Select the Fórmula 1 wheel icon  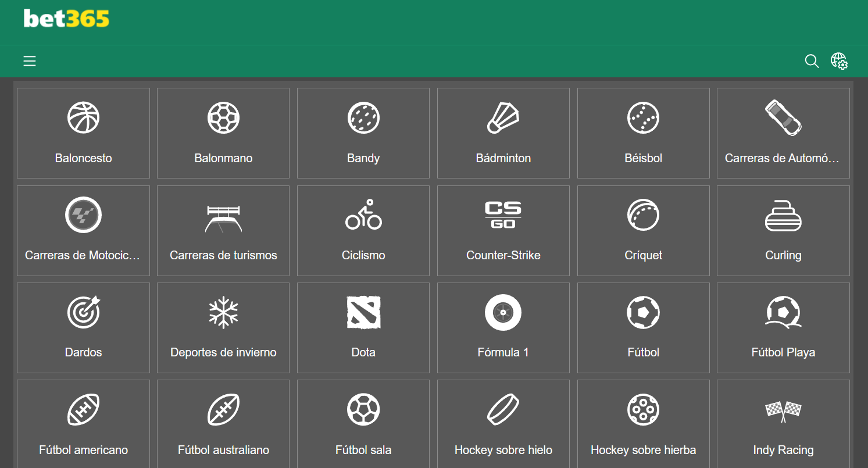(x=503, y=312)
